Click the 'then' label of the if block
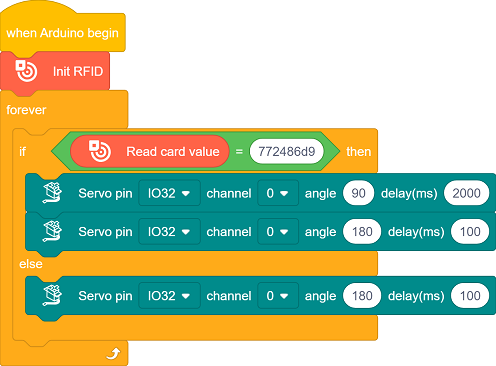The height and width of the screenshot is (366, 496). (358, 152)
